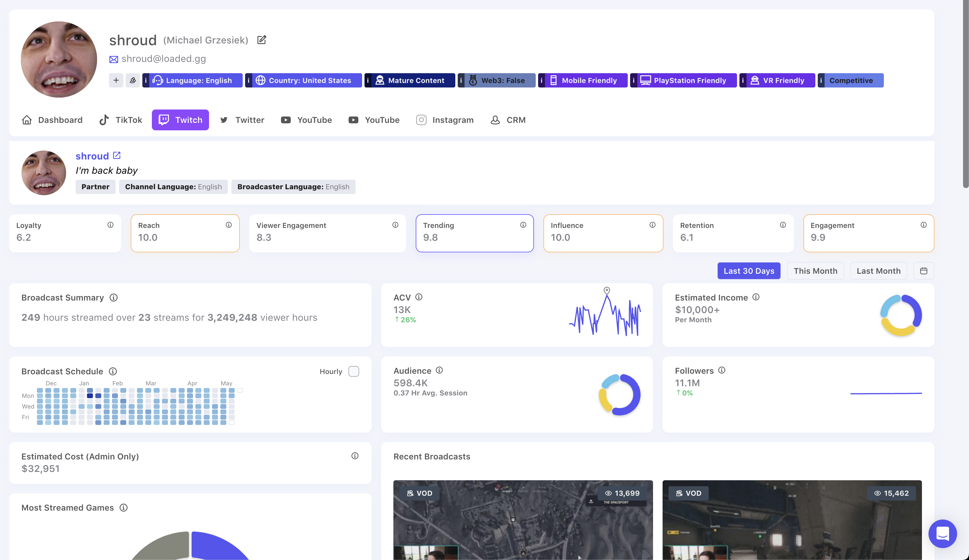Click the Reach score card
969x560 pixels.
pos(185,233)
